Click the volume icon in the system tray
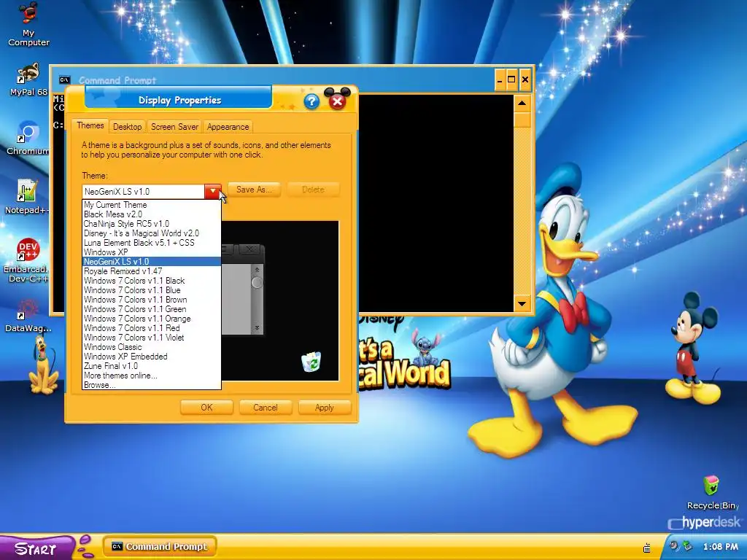The height and width of the screenshot is (560, 747). point(673,546)
